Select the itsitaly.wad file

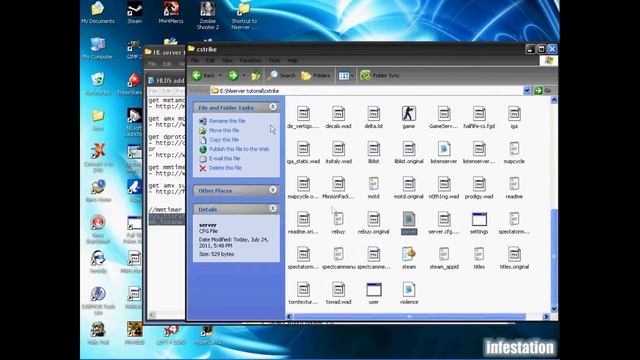[x=338, y=153]
